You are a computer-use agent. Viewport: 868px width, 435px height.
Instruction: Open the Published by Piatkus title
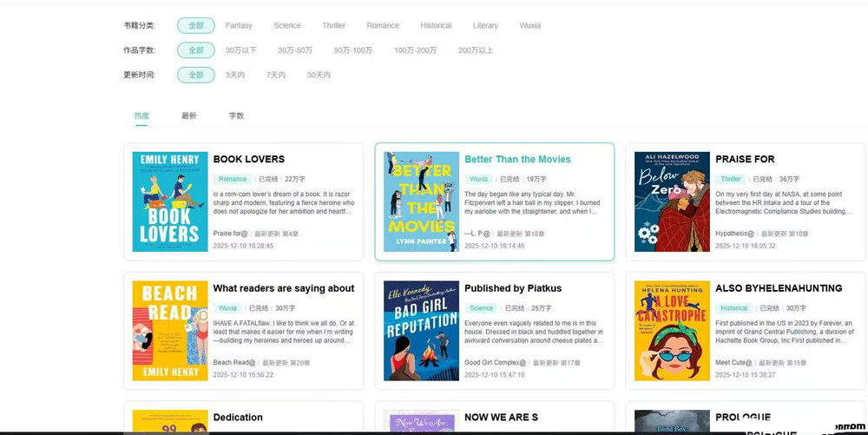512,288
